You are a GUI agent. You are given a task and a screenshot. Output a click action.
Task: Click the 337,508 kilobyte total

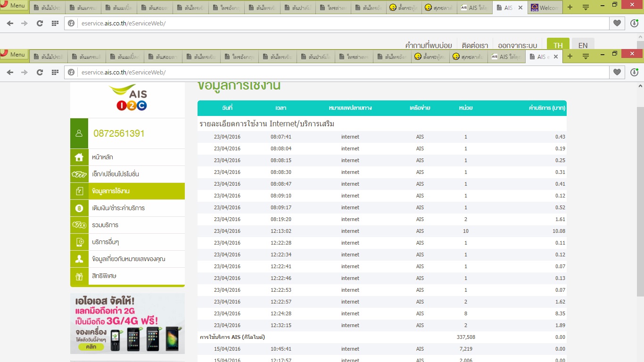[466, 337]
